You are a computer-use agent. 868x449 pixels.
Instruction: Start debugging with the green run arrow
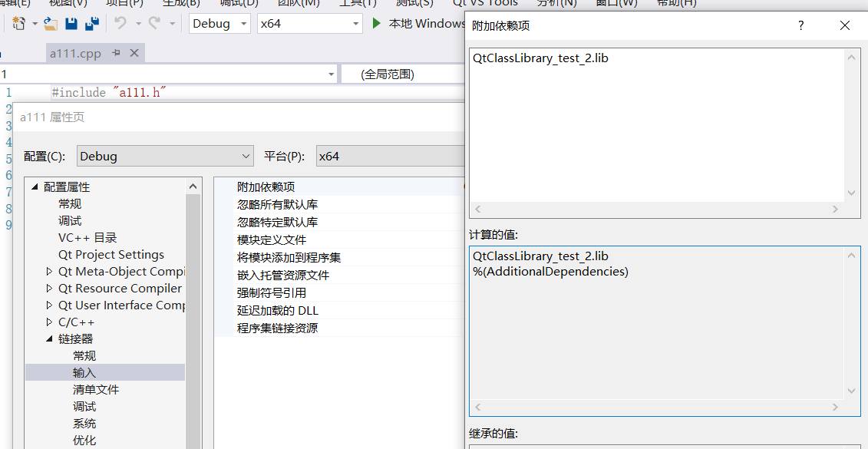[376, 24]
